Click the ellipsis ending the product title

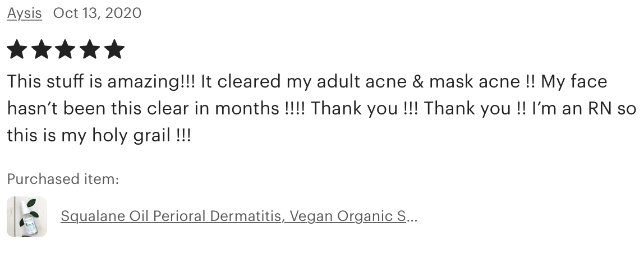412,216
